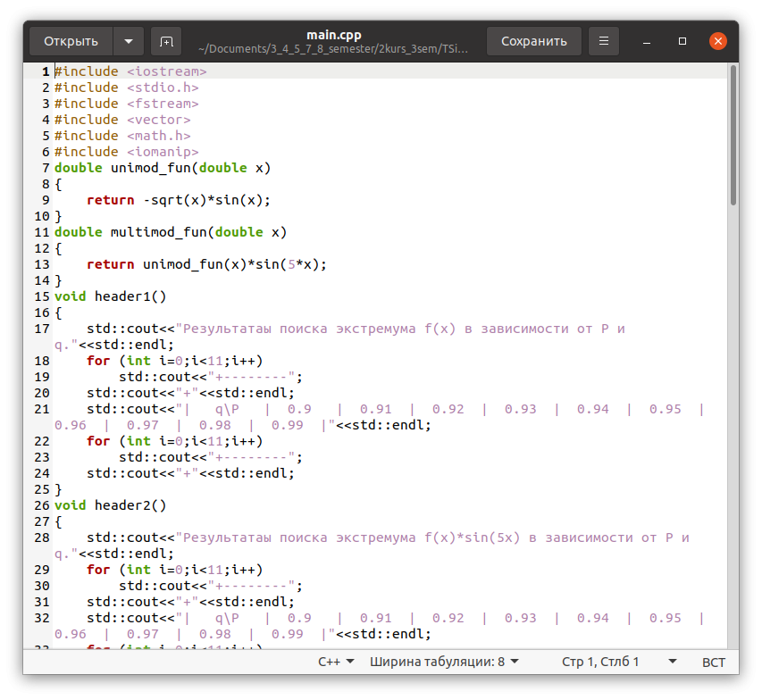
Task: Click the Открыть button
Action: click(71, 41)
